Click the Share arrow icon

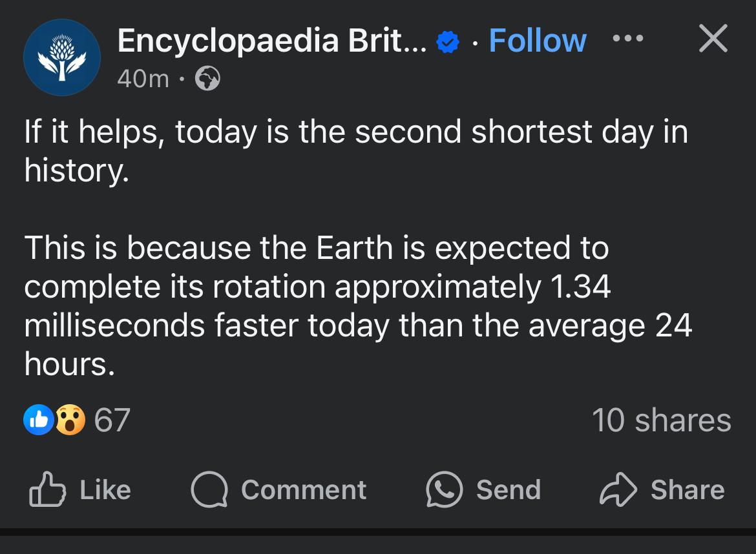click(x=618, y=489)
